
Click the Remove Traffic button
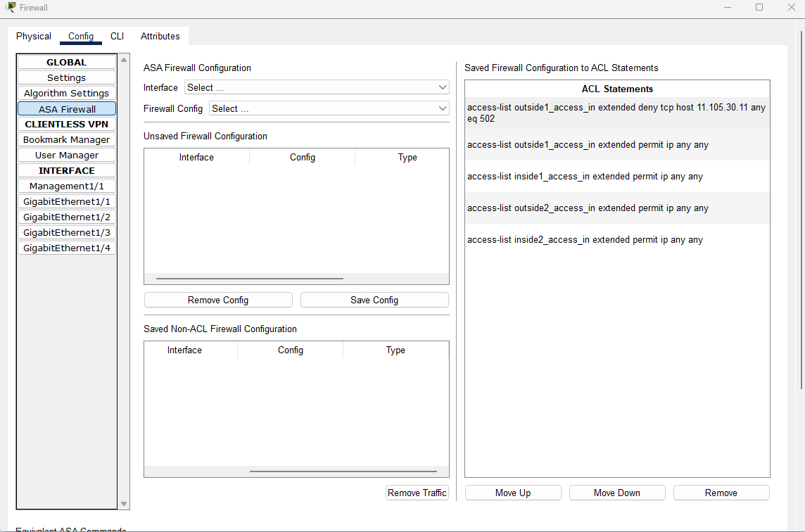point(417,493)
